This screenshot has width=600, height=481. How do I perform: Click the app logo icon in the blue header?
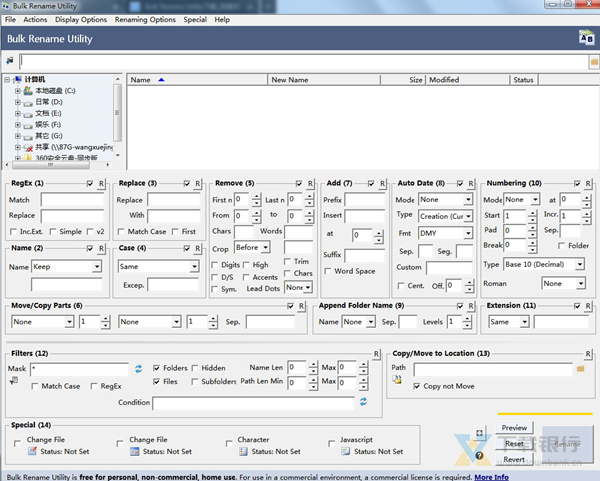tap(586, 38)
